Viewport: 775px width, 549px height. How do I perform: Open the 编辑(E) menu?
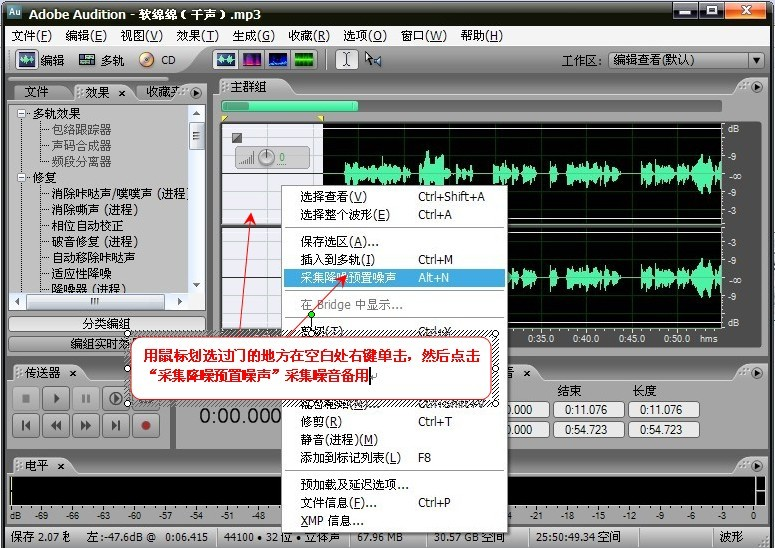(x=86, y=36)
